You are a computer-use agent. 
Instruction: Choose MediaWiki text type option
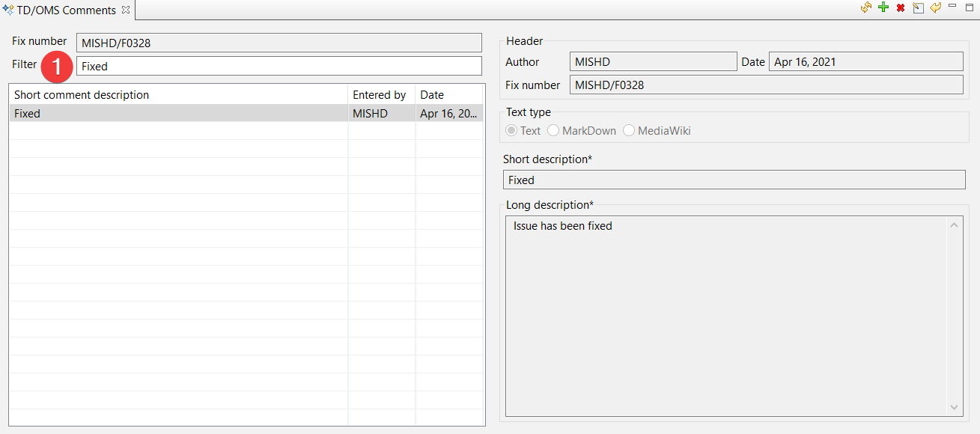click(629, 131)
